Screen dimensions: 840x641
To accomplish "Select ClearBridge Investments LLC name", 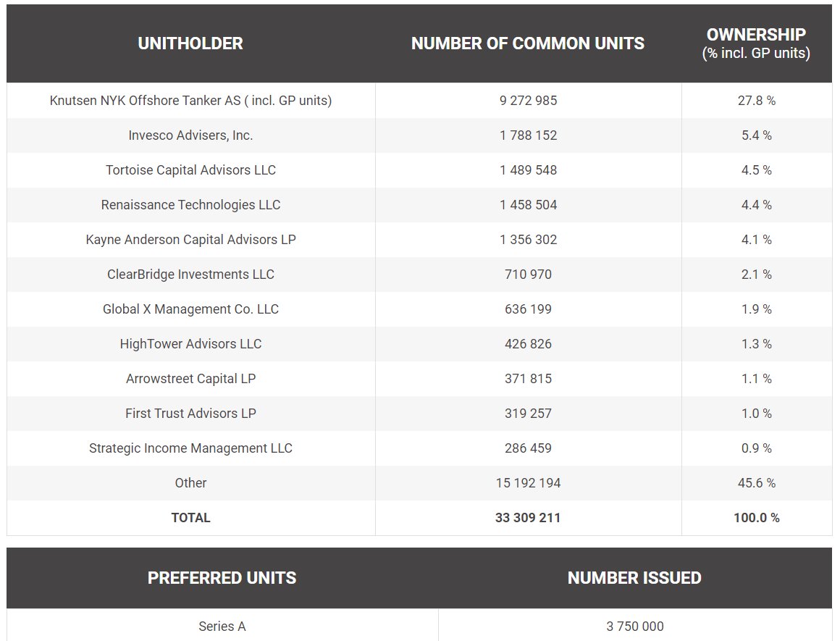I will click(190, 275).
